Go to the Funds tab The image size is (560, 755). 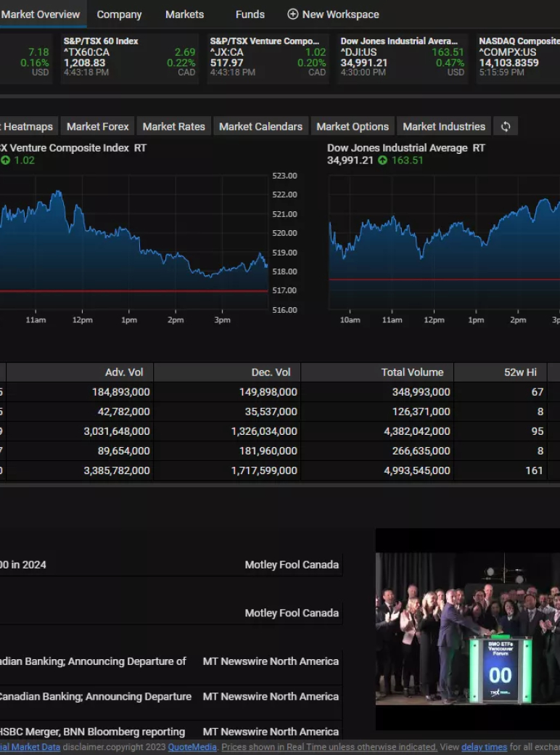click(x=250, y=15)
